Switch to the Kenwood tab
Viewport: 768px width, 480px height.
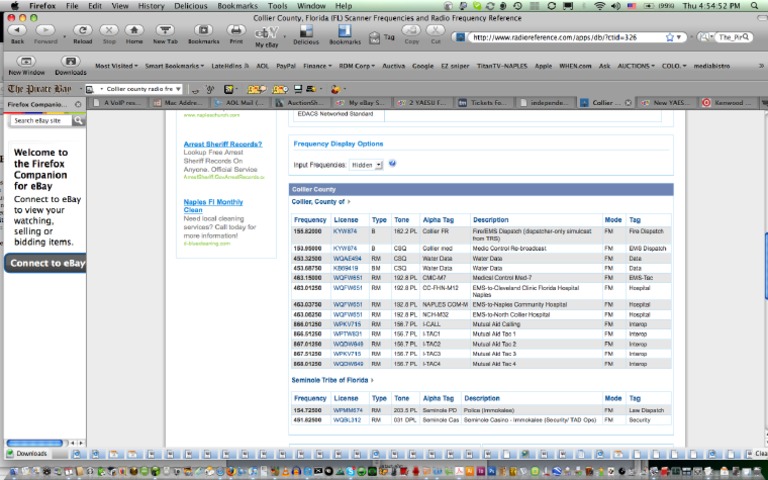pyautogui.click(x=733, y=102)
